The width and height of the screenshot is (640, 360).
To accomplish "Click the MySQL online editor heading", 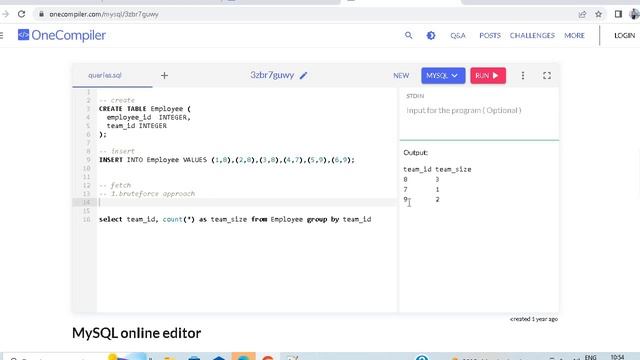I will (x=136, y=333).
